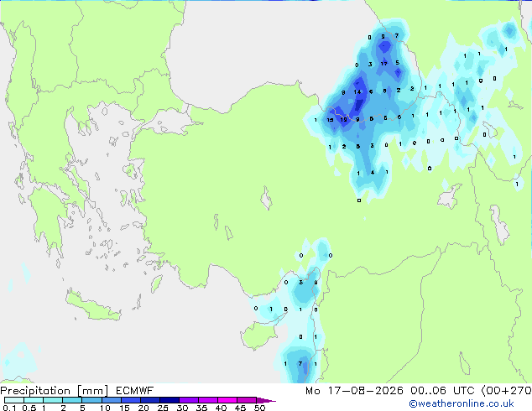Click the 20–25 mm legend color swatch
Viewport: 532px width, 411px height.
[149, 400]
